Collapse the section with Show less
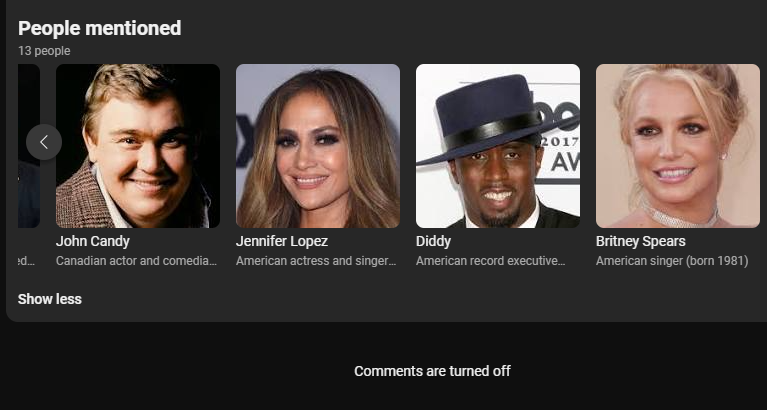Viewport: 767px width, 410px height. pyautogui.click(x=49, y=299)
